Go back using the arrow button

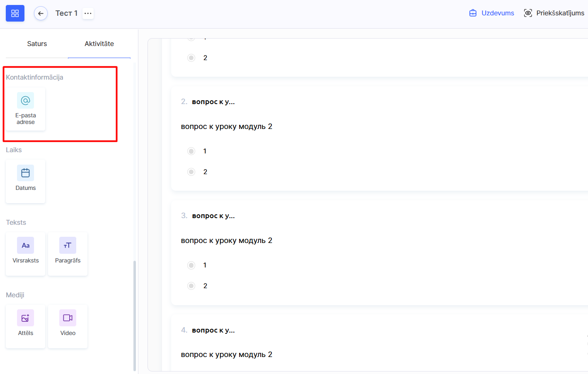(x=41, y=13)
